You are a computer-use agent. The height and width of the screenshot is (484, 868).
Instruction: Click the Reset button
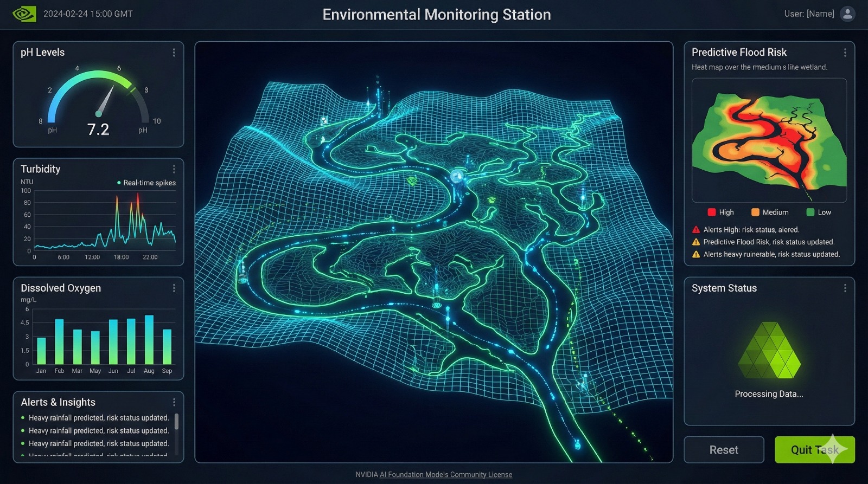(724, 450)
